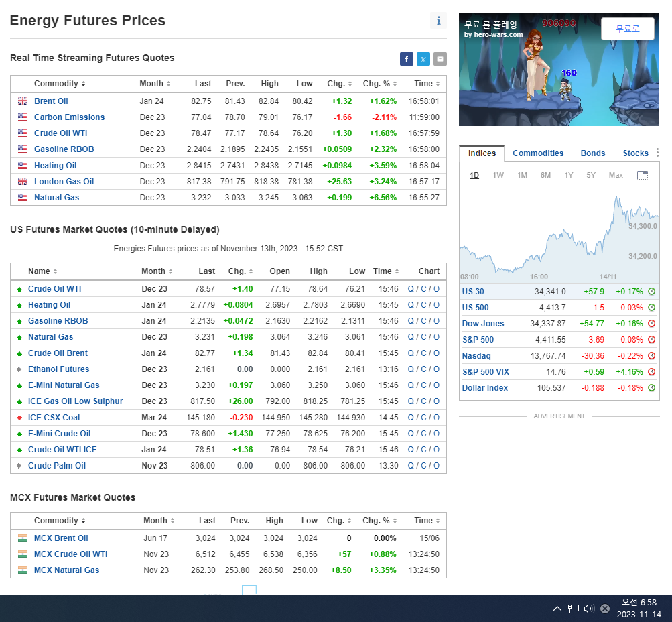Sort US Futures table by Name
This screenshot has height=622, width=672.
click(42, 271)
